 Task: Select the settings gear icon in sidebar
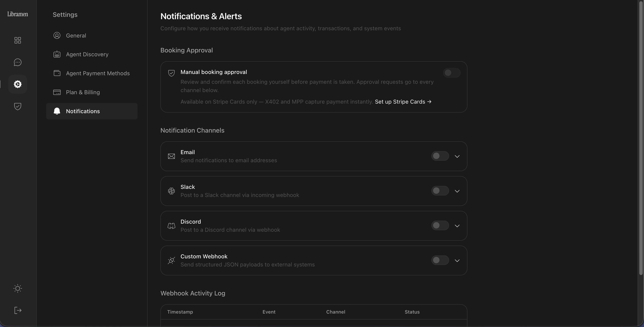click(x=17, y=84)
